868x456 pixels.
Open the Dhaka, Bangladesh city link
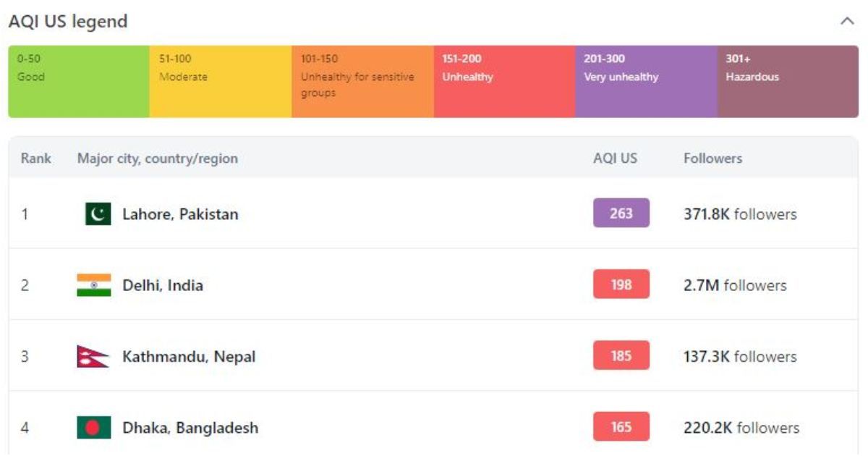(x=190, y=428)
